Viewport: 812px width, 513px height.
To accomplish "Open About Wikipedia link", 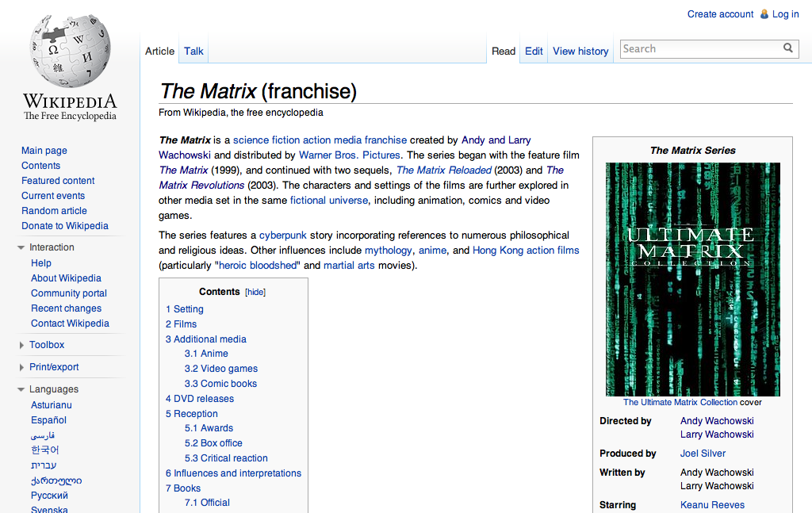I will pos(66,278).
